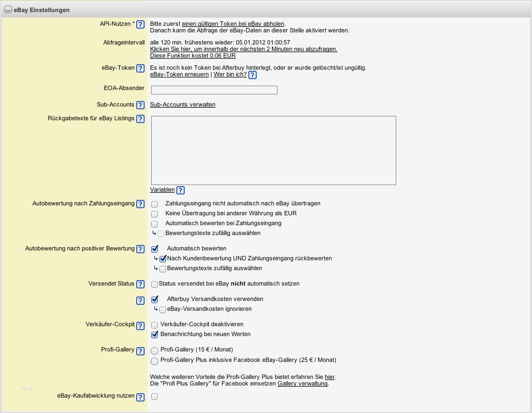The height and width of the screenshot is (413, 532).
Task: Uncheck 'Benachrichtung bei neuen Werten'
Action: pos(155,334)
